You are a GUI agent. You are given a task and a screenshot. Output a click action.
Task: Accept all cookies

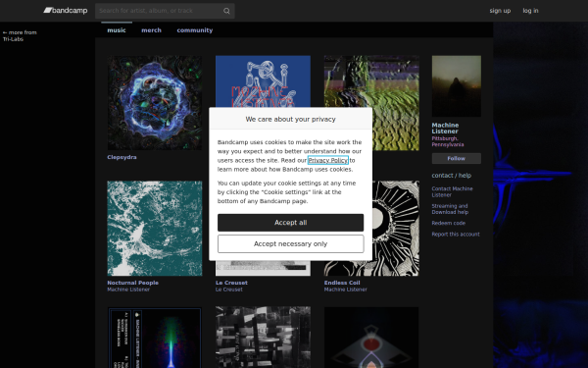[291, 223]
